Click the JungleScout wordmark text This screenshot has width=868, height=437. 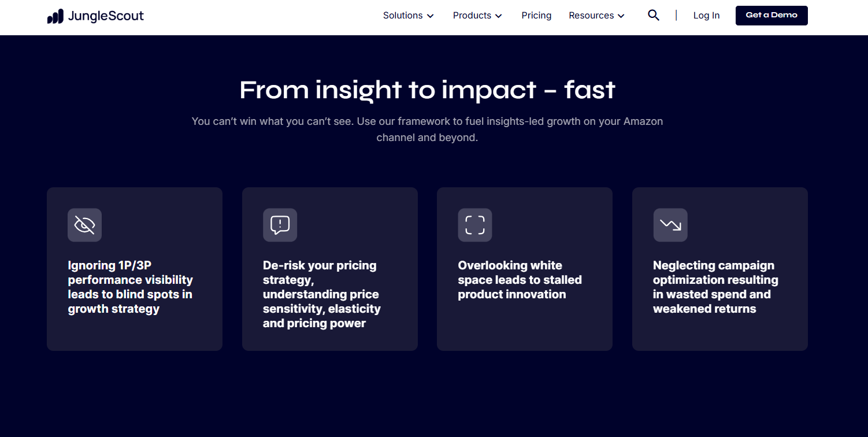point(106,16)
